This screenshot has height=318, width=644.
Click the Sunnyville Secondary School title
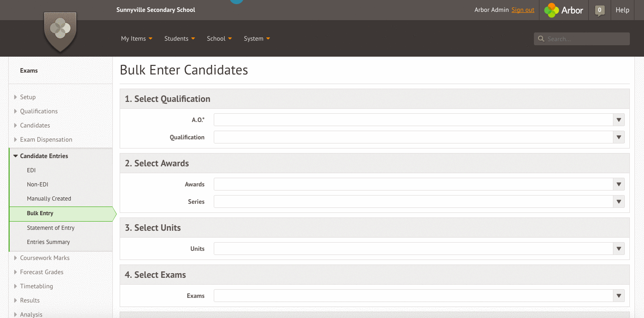coord(156,10)
